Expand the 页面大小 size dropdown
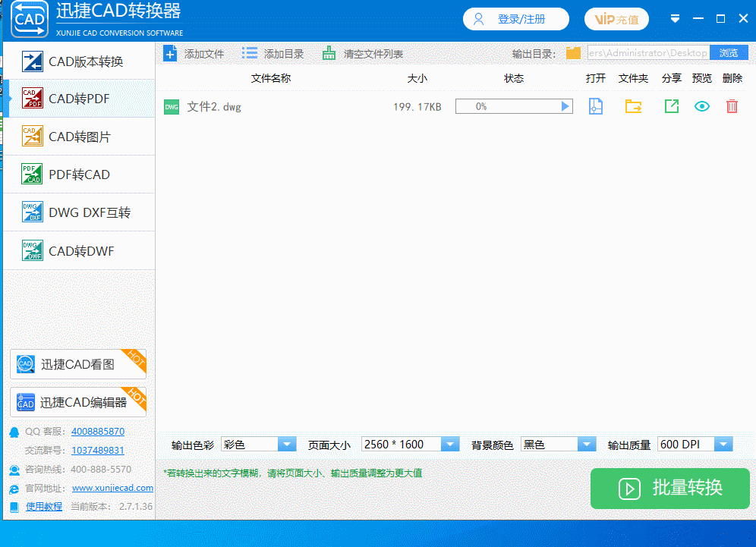The image size is (756, 547). pos(456,444)
